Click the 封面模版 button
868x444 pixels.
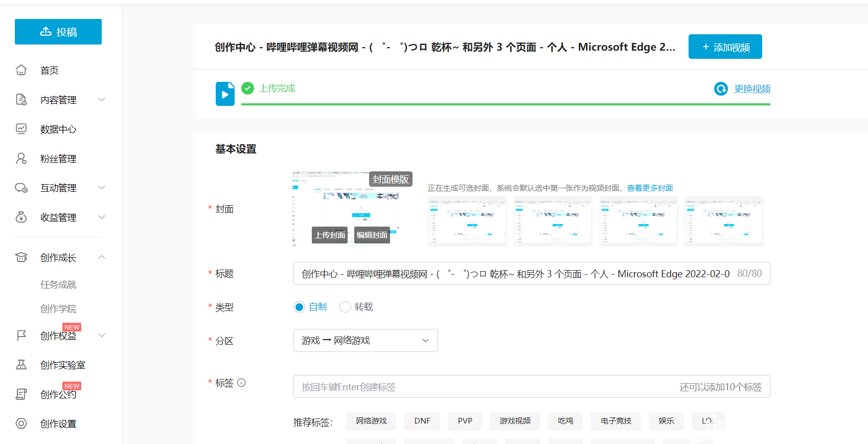tap(391, 179)
